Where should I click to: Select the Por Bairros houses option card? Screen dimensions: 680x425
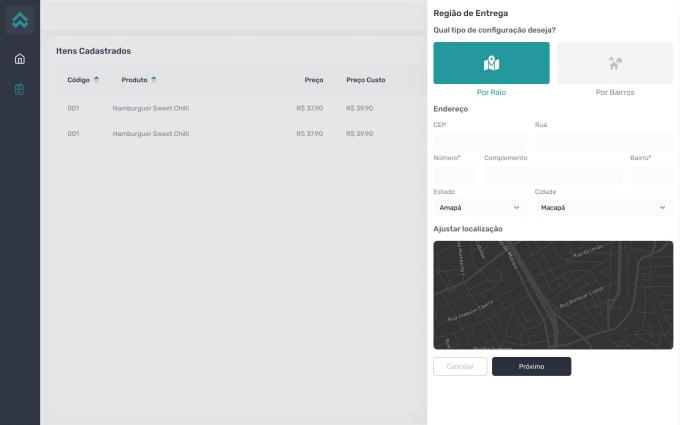click(615, 63)
